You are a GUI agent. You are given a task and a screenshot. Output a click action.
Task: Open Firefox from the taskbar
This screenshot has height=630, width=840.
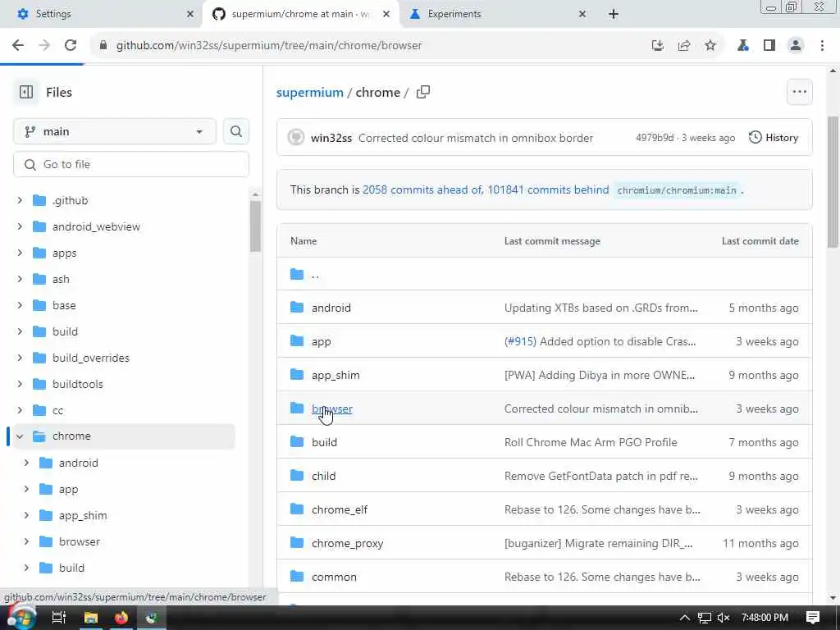(121, 618)
